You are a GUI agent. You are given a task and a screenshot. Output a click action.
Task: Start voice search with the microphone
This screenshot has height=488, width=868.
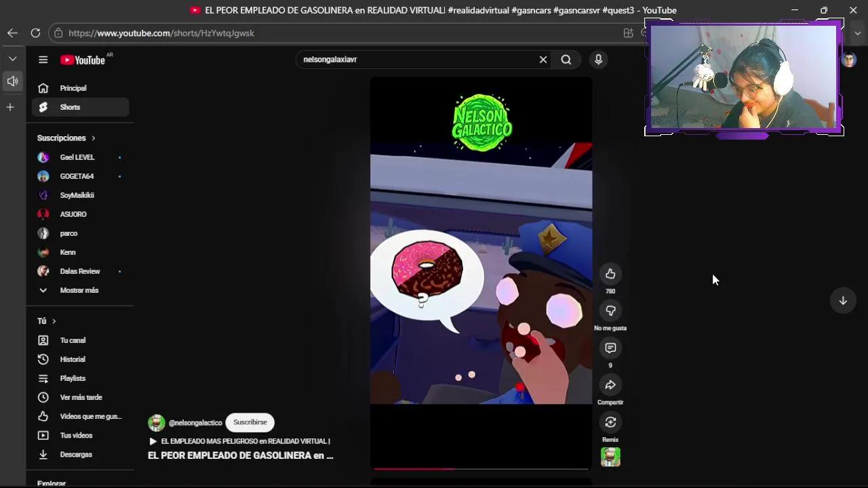click(x=598, y=60)
